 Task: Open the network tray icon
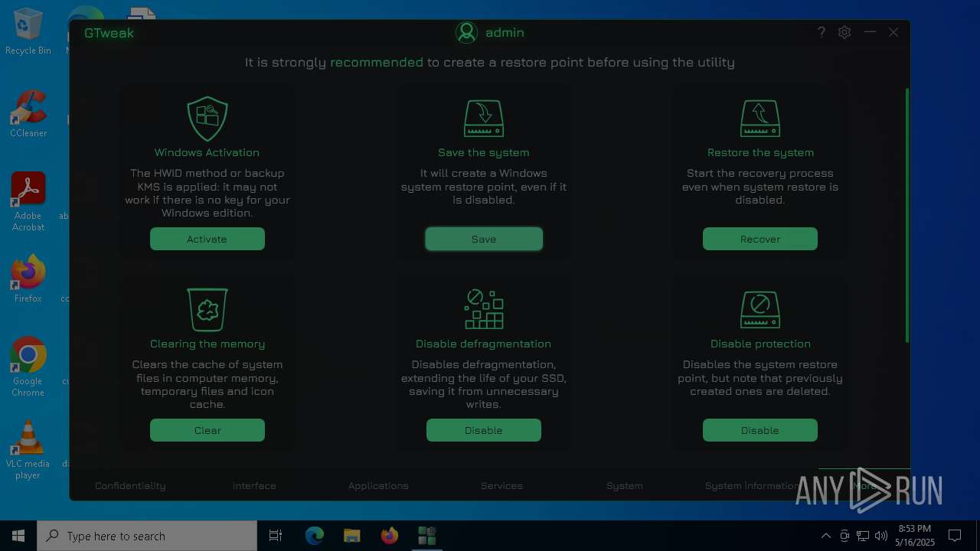(863, 536)
